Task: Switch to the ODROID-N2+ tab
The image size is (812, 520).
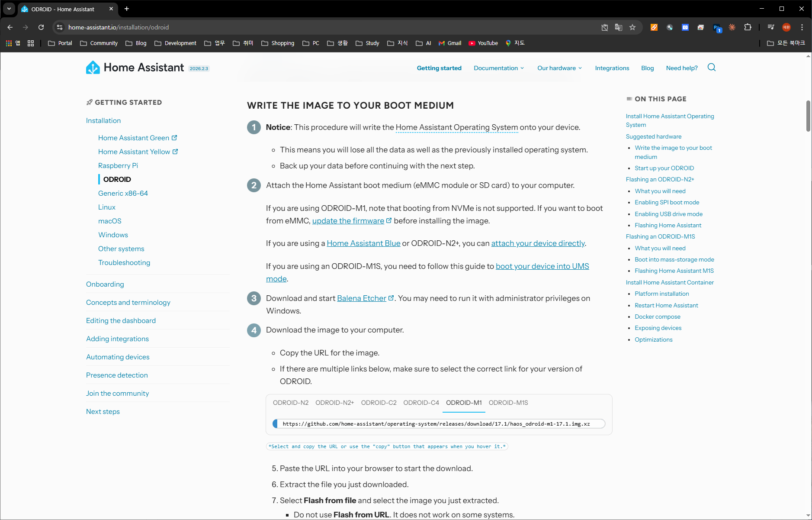Action: pos(335,403)
